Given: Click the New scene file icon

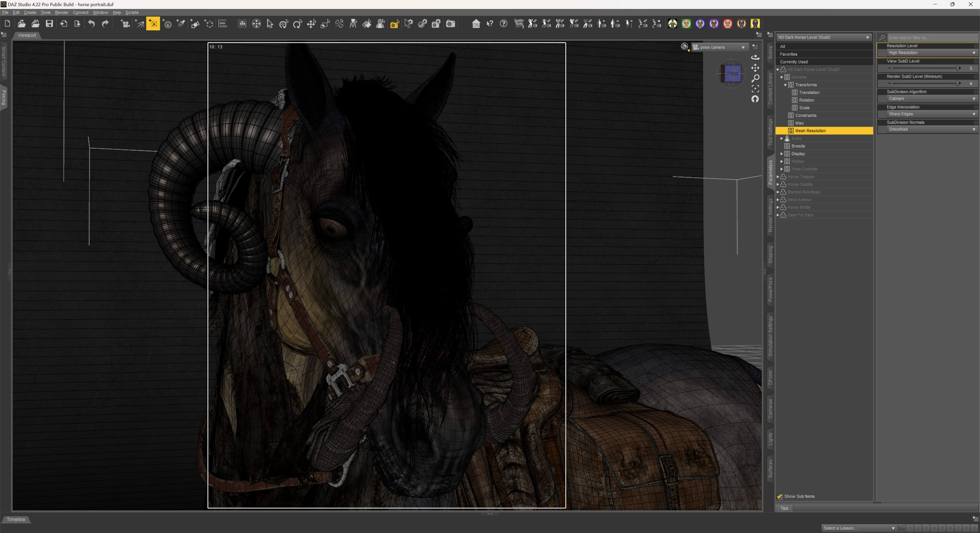Looking at the screenshot, I should pos(7,23).
